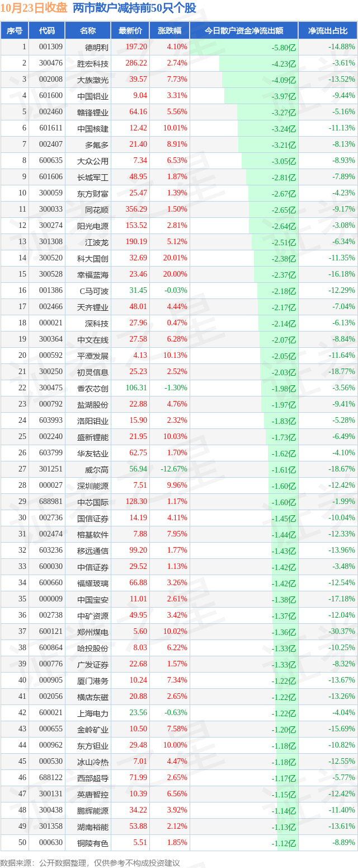Click the 今日散户资金净流出额 column header
The width and height of the screenshot is (358, 868).
pyautogui.click(x=244, y=31)
